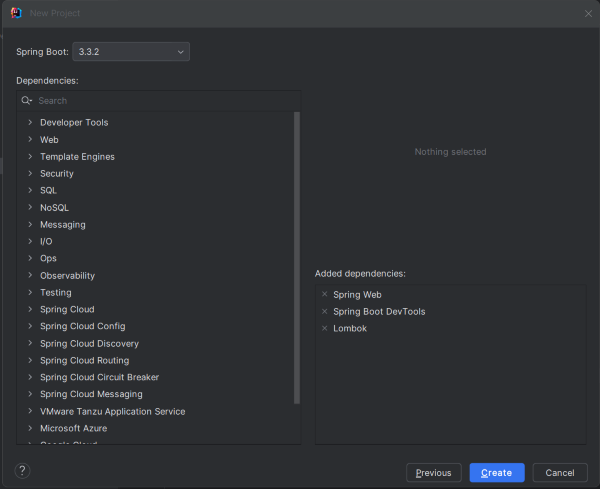Open the Spring Boot version dropdown
This screenshot has width=600, height=489.
point(131,52)
